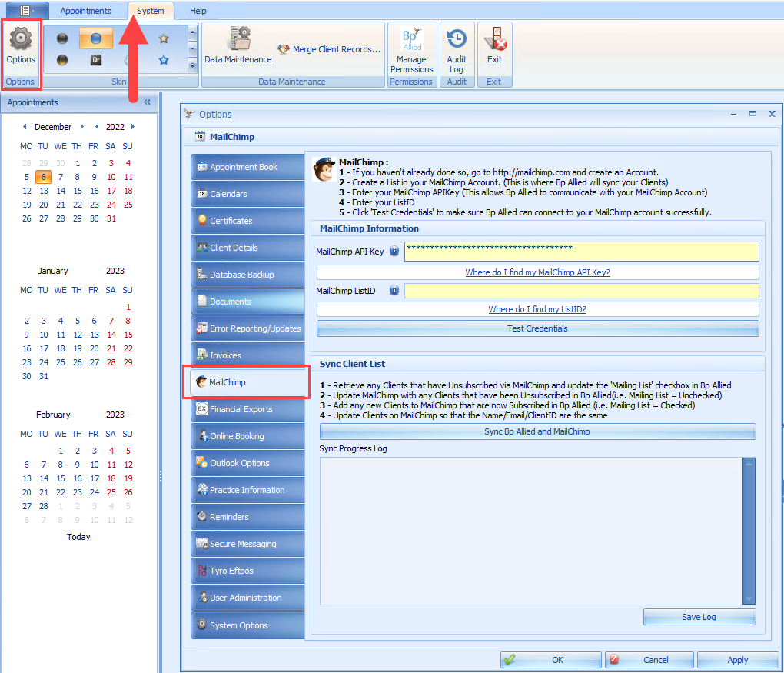The image size is (784, 673).
Task: Choose the blue star skin
Action: tap(164, 60)
